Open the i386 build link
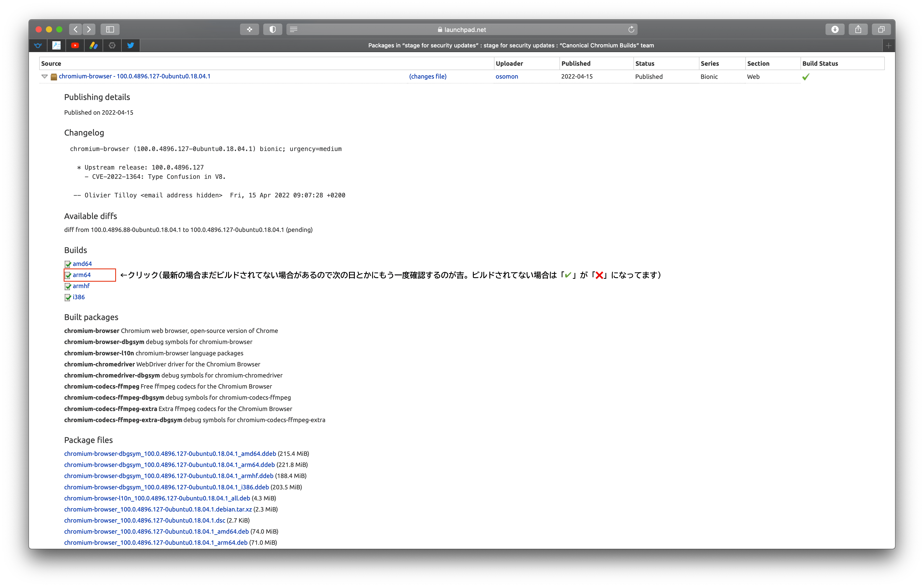 point(79,297)
